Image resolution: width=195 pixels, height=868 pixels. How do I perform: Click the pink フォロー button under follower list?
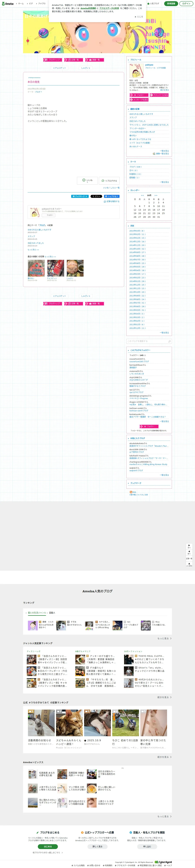click(x=149, y=427)
